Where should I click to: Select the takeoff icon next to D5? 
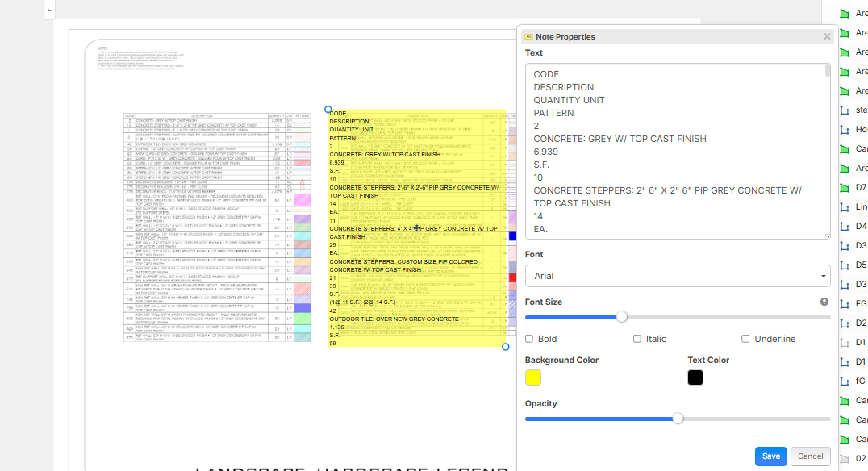click(845, 265)
